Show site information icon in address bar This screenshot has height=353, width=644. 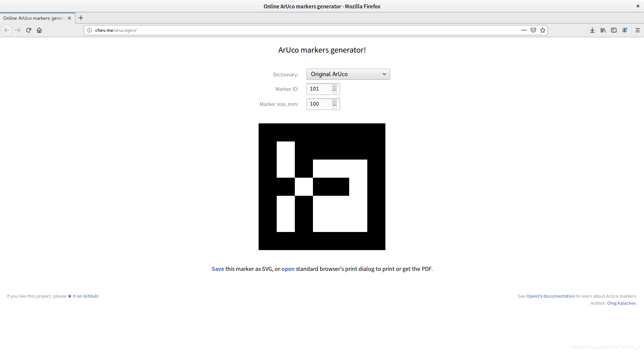(90, 30)
